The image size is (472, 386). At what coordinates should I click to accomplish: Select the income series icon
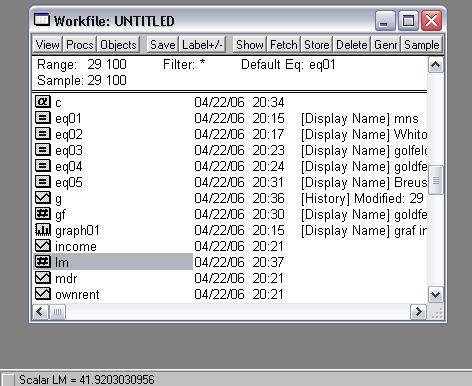[x=43, y=245]
